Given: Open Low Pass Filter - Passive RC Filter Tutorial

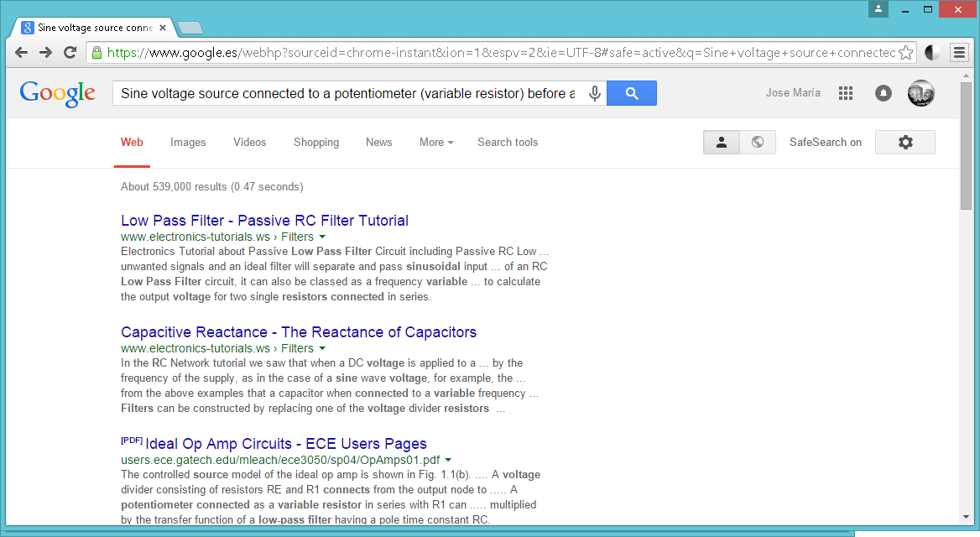Looking at the screenshot, I should point(264,221).
